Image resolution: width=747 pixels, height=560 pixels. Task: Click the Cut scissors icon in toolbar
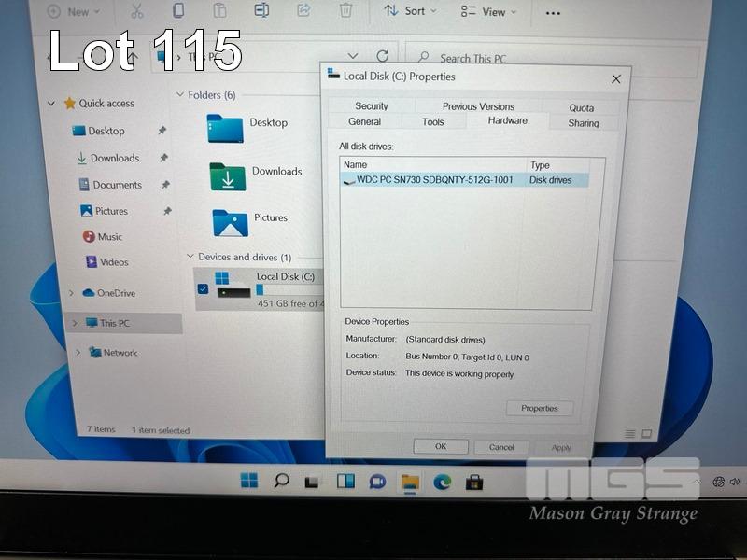tap(137, 11)
